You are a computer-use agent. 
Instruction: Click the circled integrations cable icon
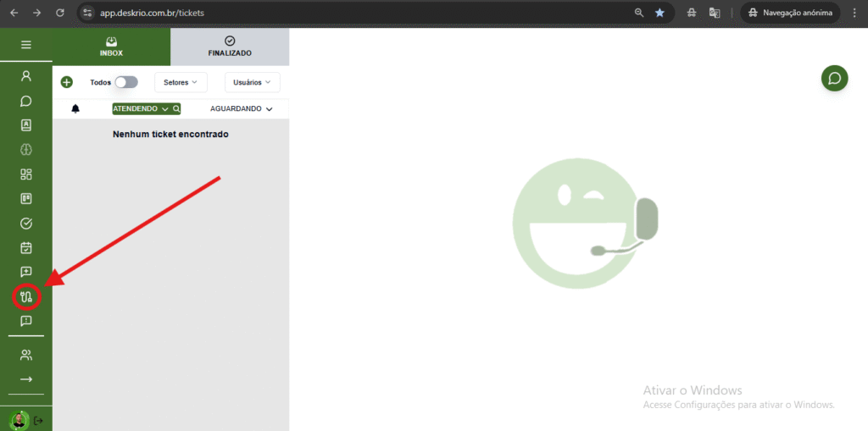pos(26,297)
